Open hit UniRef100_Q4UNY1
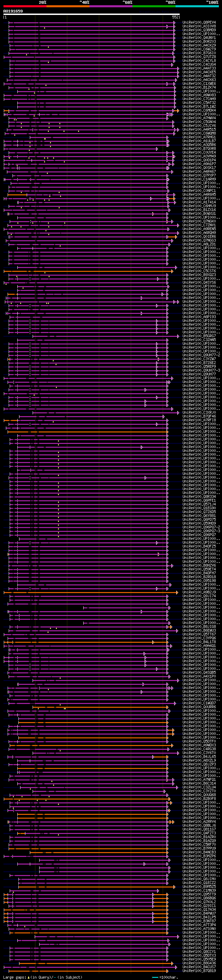 click(x=199, y=38)
